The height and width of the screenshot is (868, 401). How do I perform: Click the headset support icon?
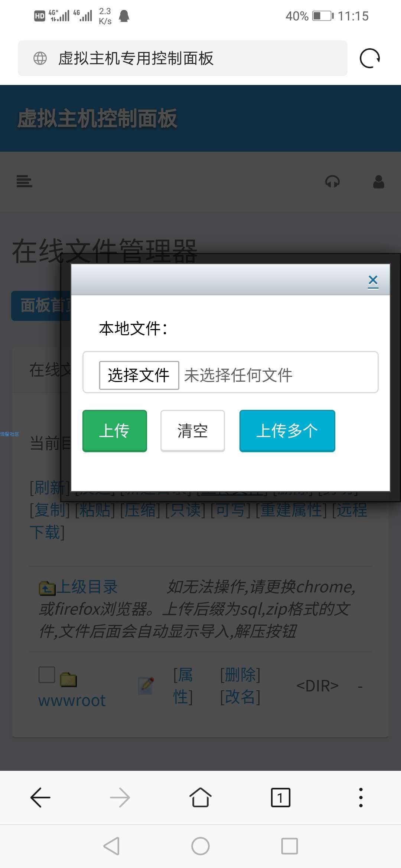(332, 182)
